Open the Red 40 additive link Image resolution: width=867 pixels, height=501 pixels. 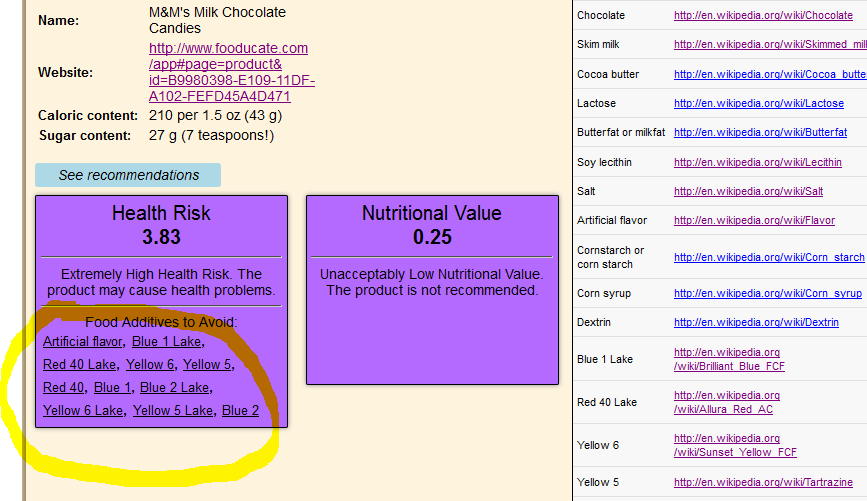(64, 388)
